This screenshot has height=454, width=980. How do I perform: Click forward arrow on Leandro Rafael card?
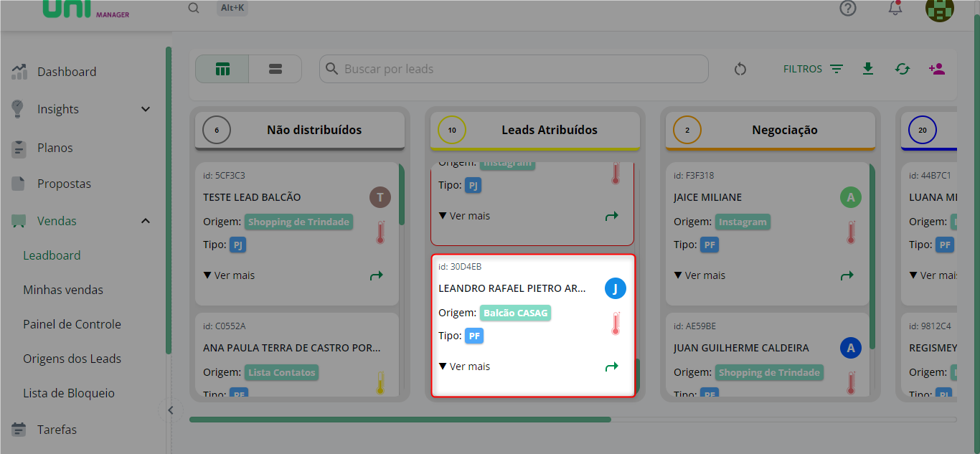click(x=611, y=366)
